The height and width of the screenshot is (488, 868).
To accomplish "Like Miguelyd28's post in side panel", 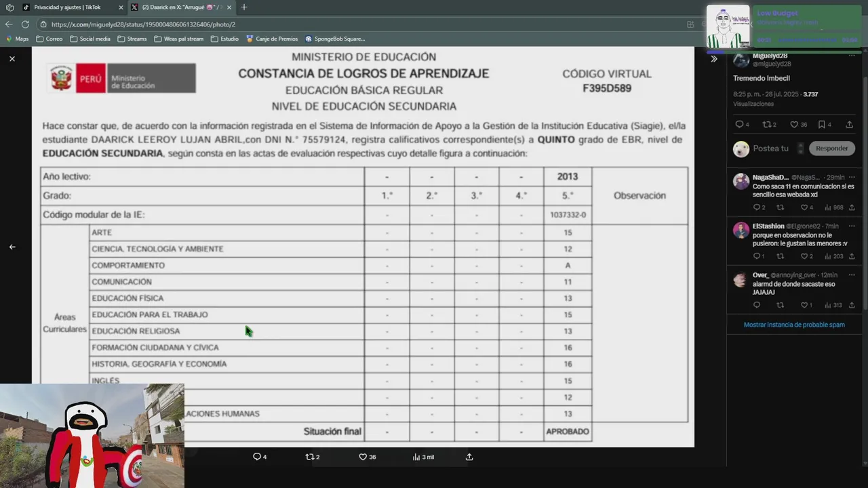I will click(794, 125).
